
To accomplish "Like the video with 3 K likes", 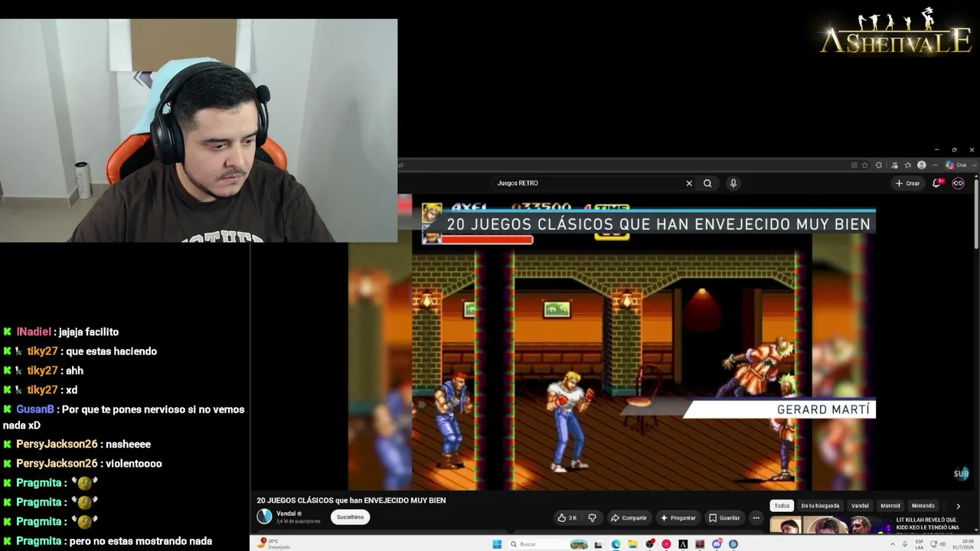I will pos(567,518).
